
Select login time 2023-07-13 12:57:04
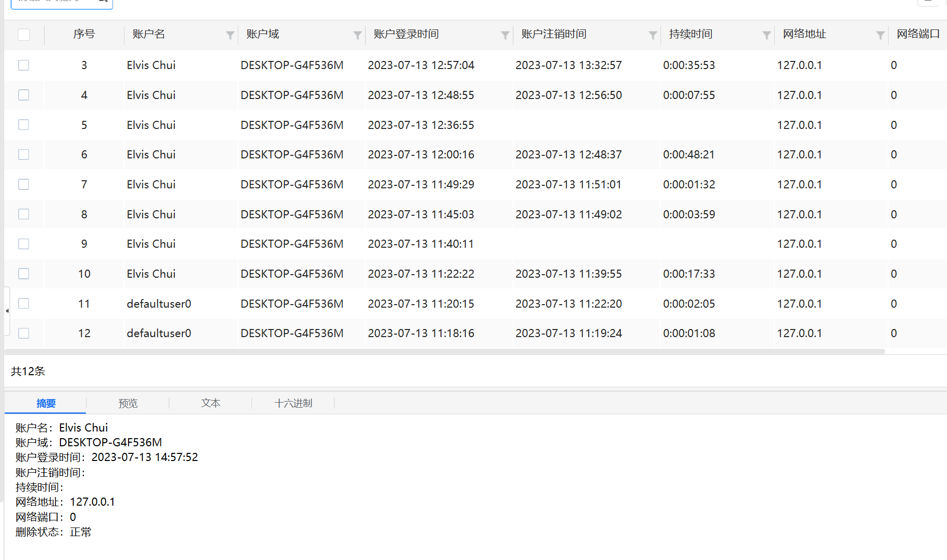tap(421, 65)
